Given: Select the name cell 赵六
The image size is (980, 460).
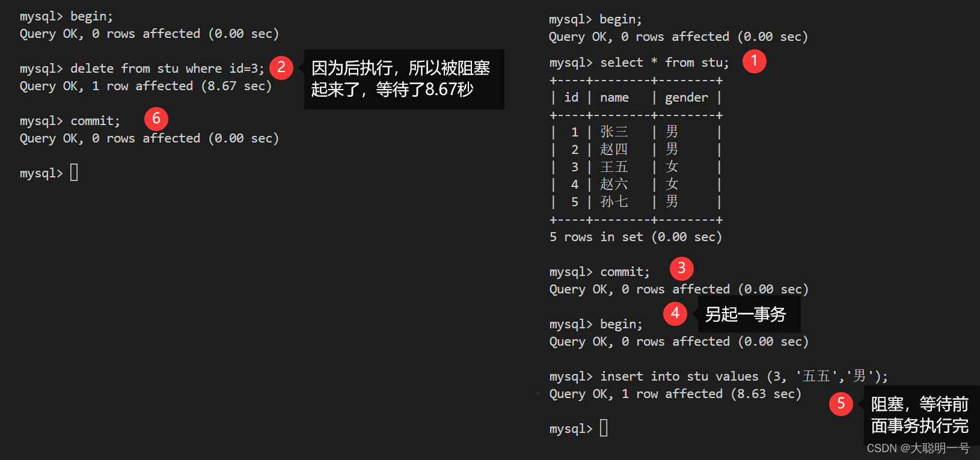Looking at the screenshot, I should click(x=614, y=184).
